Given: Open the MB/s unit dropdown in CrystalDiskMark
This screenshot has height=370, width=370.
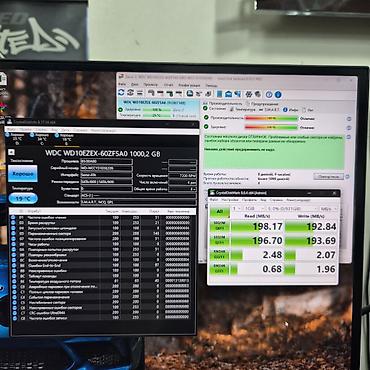Looking at the screenshot, I should (x=328, y=209).
